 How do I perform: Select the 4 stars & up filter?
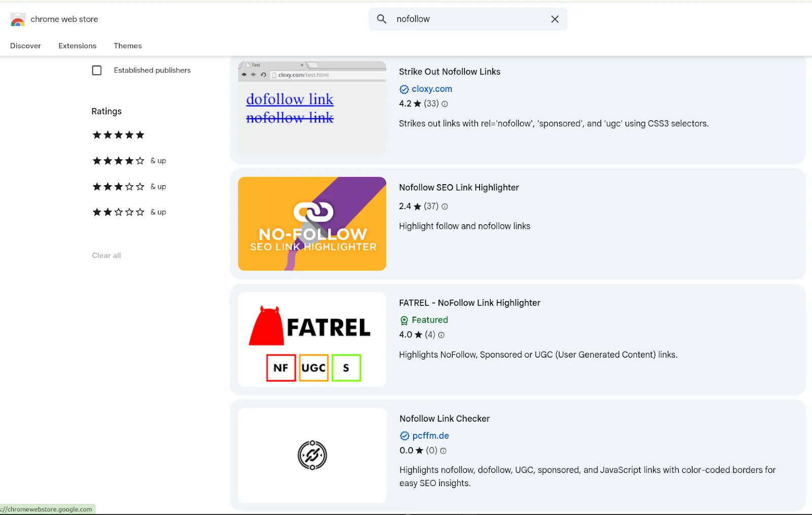[118, 160]
